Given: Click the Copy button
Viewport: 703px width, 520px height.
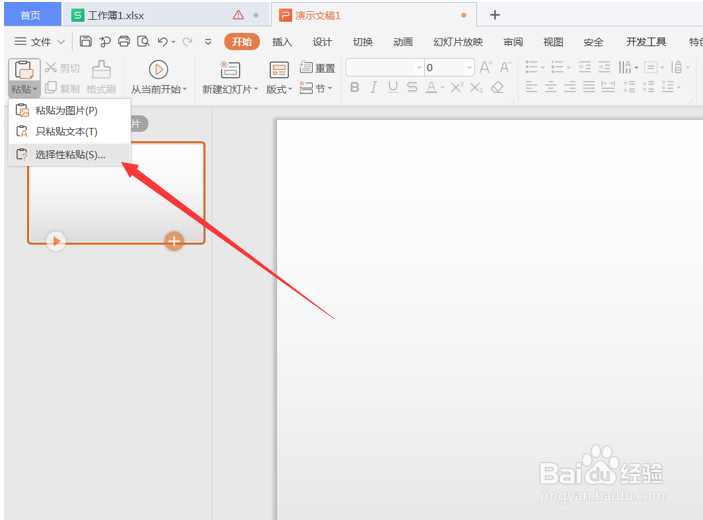Looking at the screenshot, I should pos(62,88).
